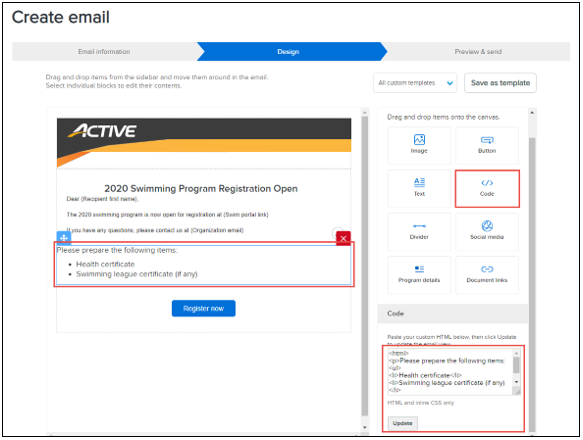Select the Program details block icon
The width and height of the screenshot is (583, 440).
(419, 269)
